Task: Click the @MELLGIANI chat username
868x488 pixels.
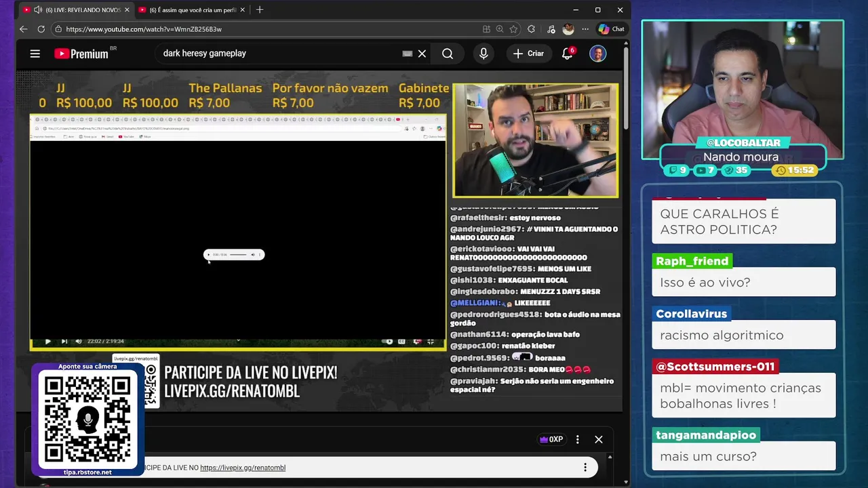Action: pyautogui.click(x=475, y=303)
